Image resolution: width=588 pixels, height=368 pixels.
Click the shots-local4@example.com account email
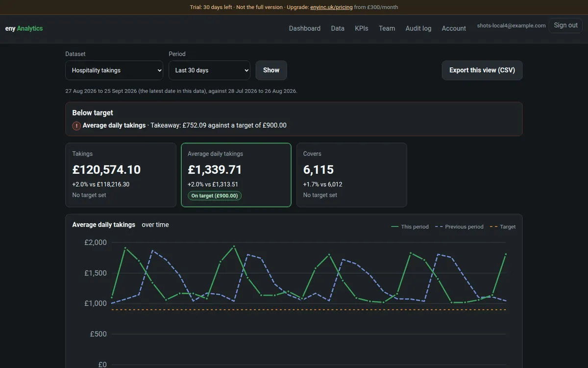(511, 26)
